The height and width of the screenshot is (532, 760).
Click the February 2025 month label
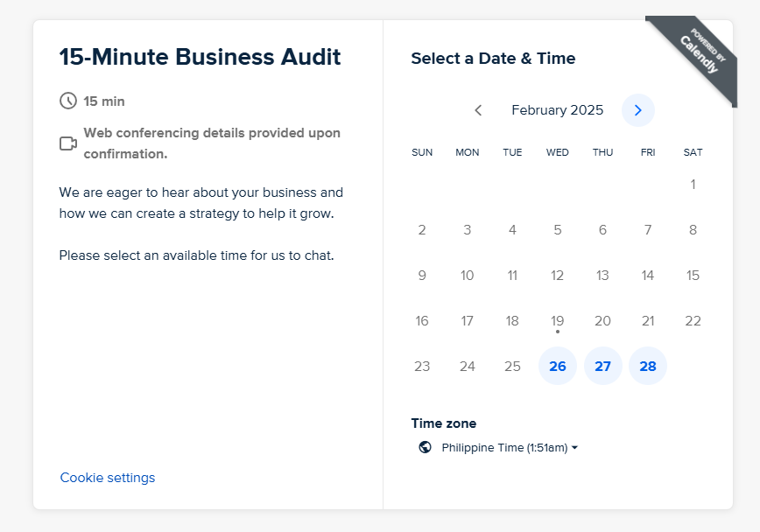tap(558, 110)
